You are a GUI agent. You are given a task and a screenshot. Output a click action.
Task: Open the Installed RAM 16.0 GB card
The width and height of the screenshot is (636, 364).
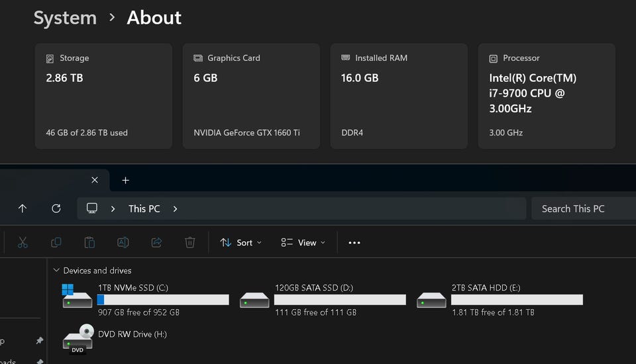[x=399, y=96]
